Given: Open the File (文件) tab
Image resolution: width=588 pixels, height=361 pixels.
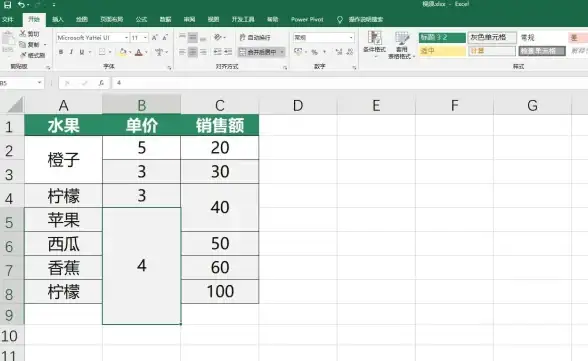Looking at the screenshot, I should tap(8, 19).
